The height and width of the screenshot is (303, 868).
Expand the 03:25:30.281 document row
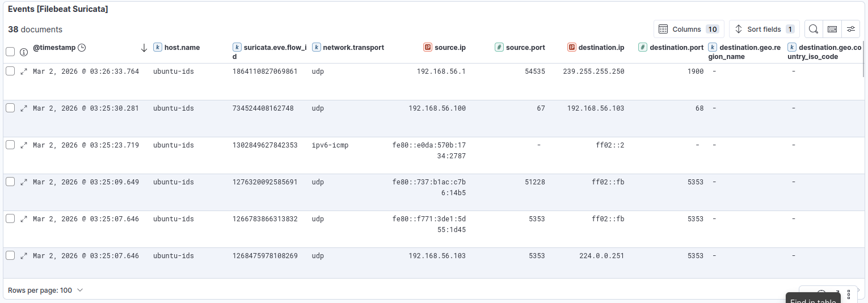[x=24, y=108]
